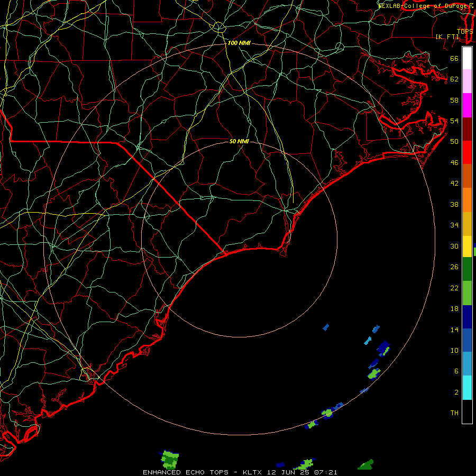Select the magenta swatch in the color bar
This screenshot has width=476, height=476.
(467, 105)
